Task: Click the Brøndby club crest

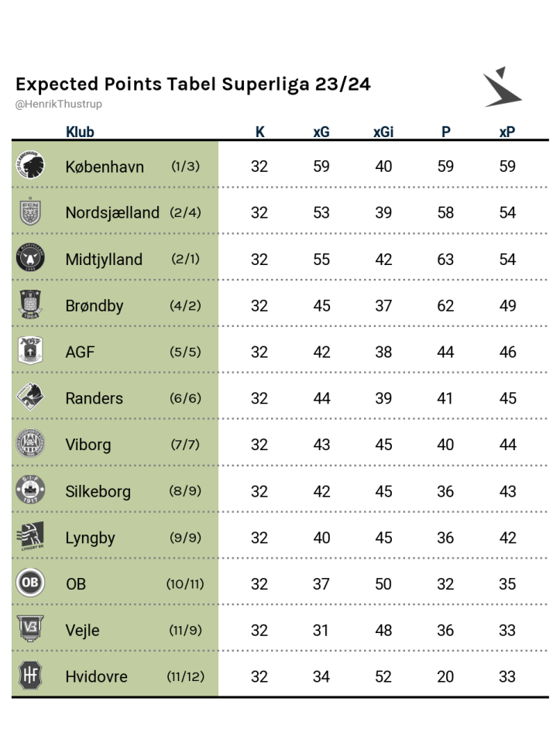Action: pyautogui.click(x=30, y=304)
